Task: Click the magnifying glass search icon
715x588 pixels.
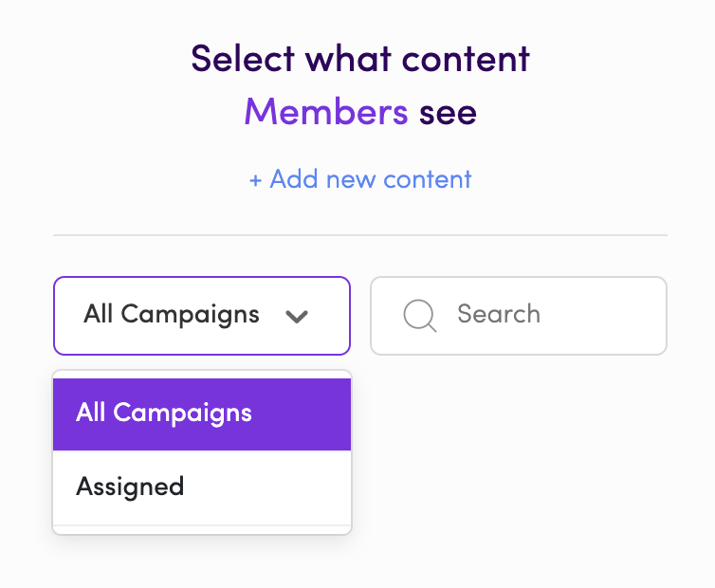Action: (420, 316)
